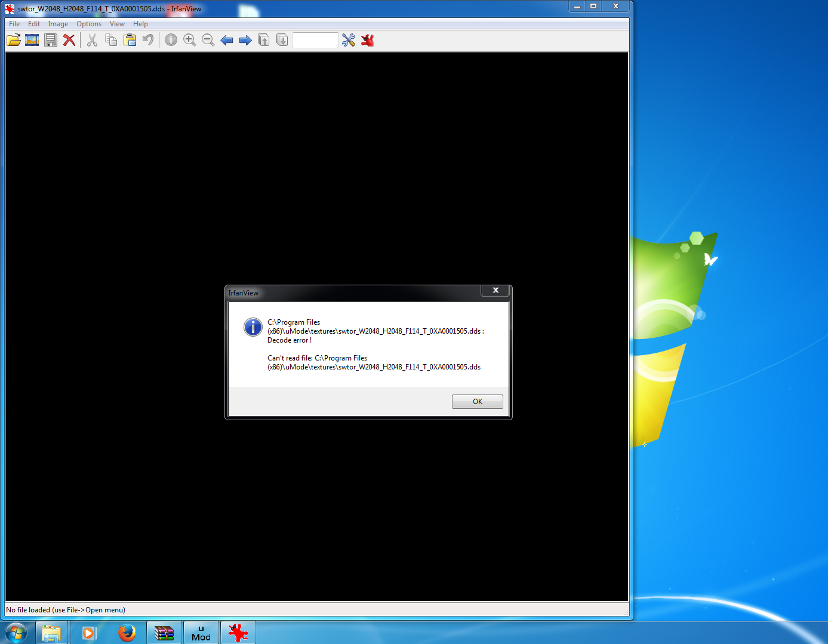The width and height of the screenshot is (828, 644).
Task: Go to next file with right arrow
Action: point(245,40)
